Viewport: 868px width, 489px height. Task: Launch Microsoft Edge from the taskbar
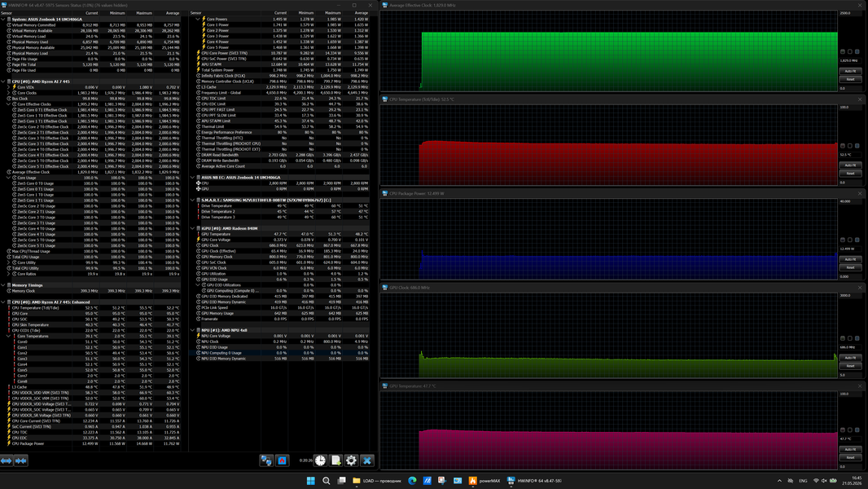pos(412,481)
